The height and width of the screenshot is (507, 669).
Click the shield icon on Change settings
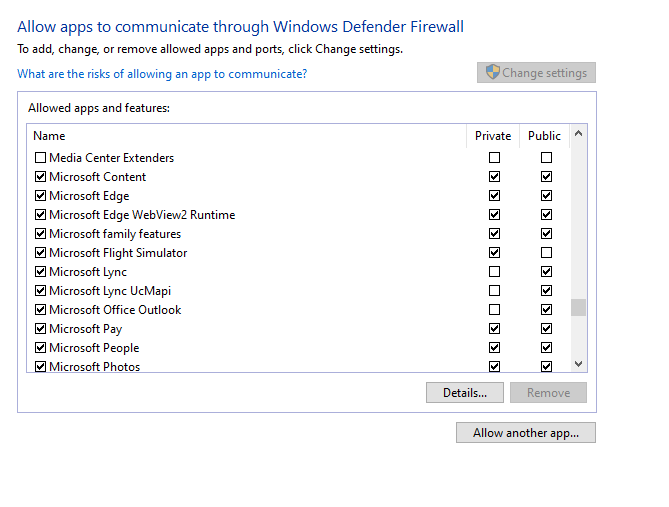tap(492, 72)
